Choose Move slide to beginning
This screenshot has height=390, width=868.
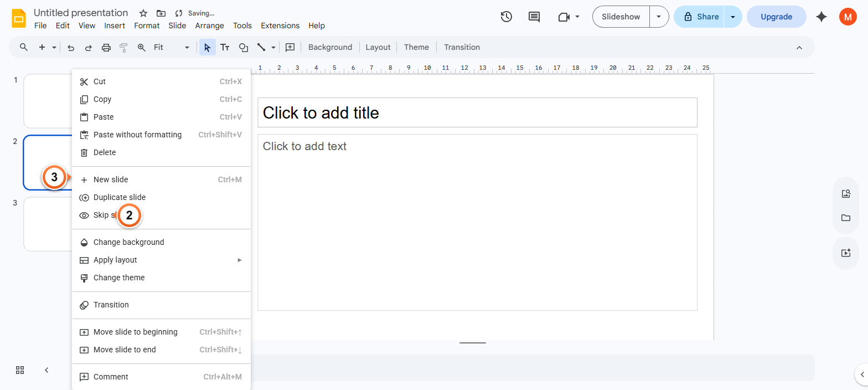pos(162,332)
